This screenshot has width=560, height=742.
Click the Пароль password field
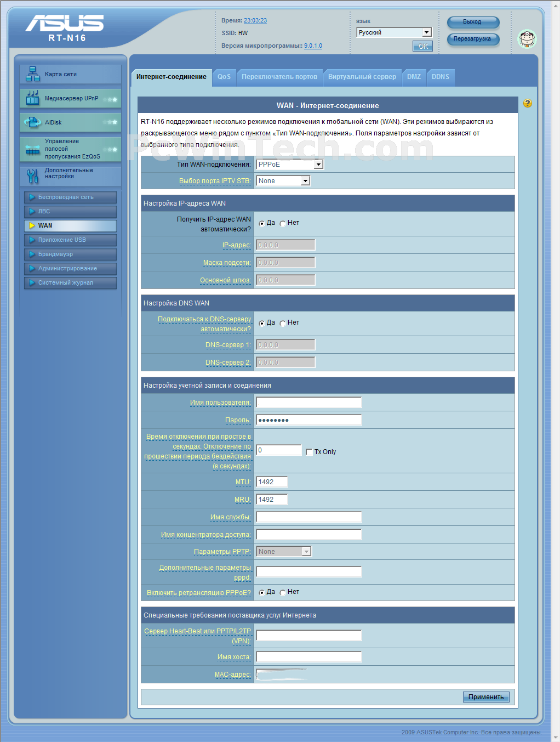(309, 420)
